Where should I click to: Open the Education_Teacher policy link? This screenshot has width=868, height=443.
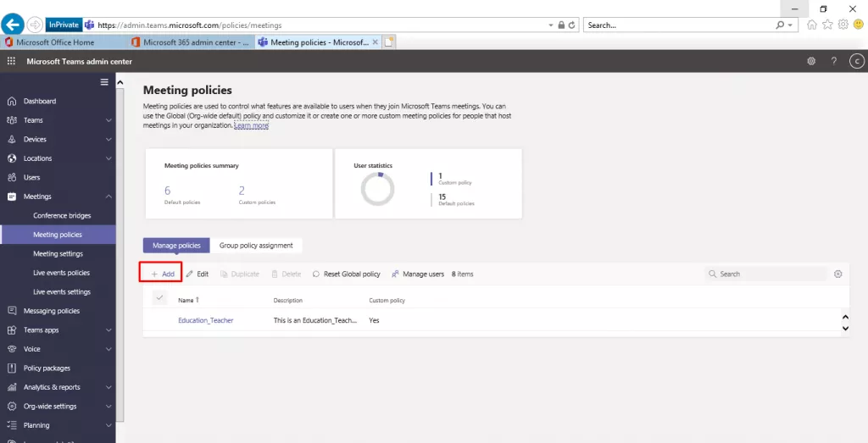pyautogui.click(x=205, y=320)
